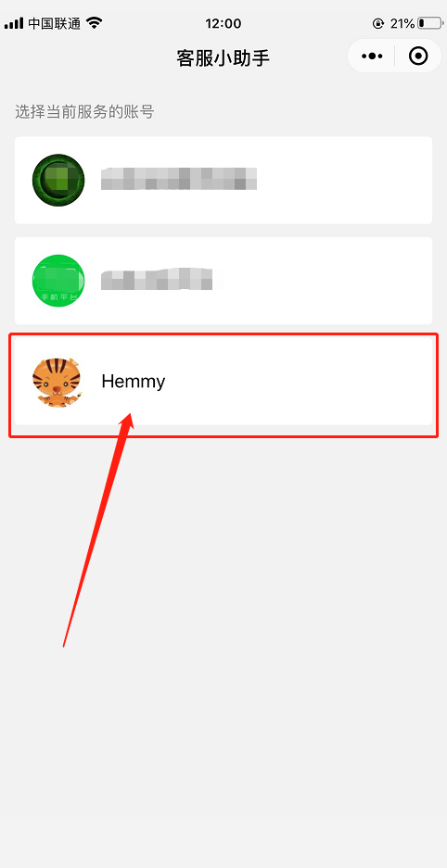Image resolution: width=447 pixels, height=868 pixels.
Task: Select the first account card row
Action: [223, 180]
